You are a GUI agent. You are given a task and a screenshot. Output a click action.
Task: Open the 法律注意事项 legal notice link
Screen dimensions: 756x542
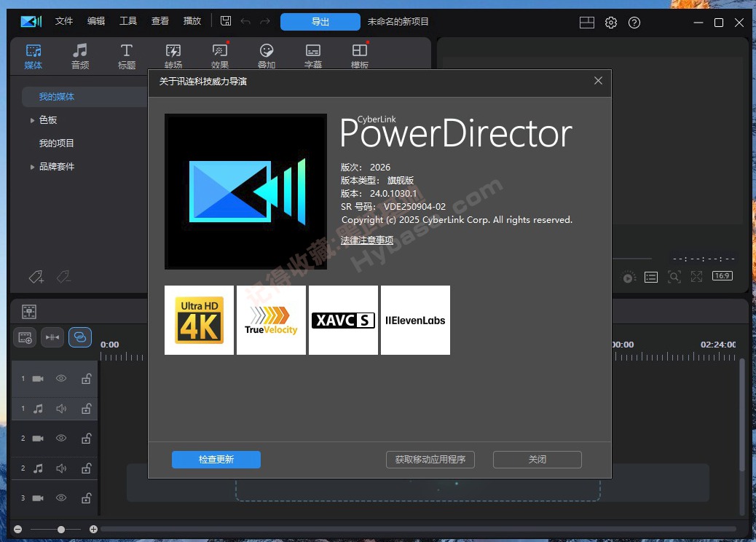click(x=366, y=240)
